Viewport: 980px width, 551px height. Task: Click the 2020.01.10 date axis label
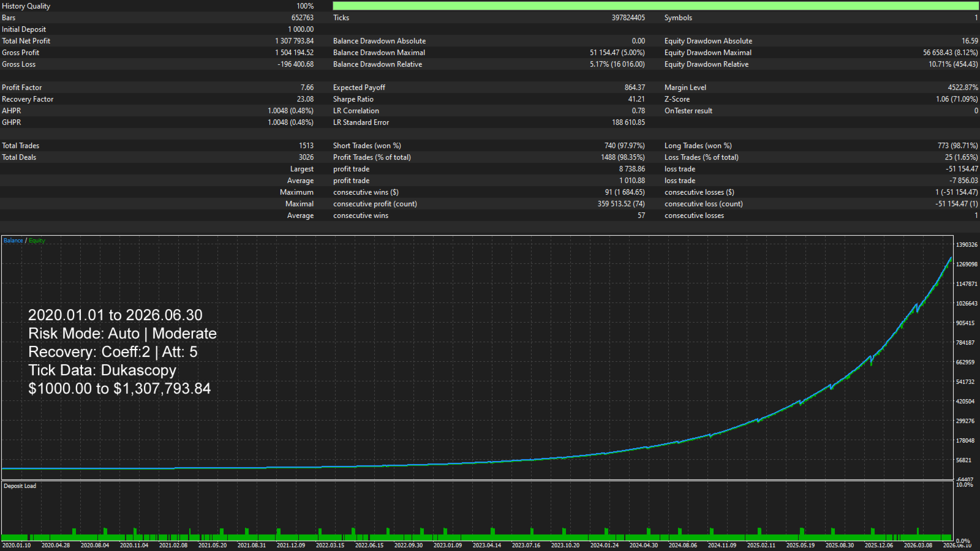pyautogui.click(x=17, y=545)
